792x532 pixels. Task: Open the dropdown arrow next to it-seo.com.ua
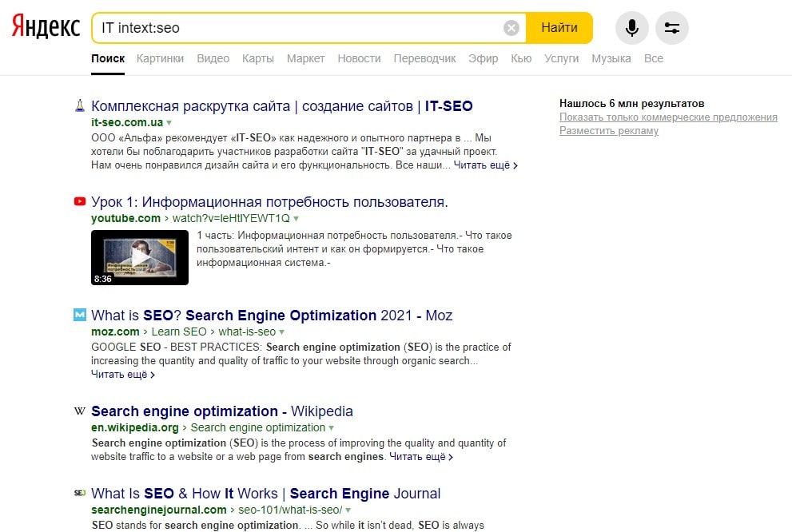[169, 123]
